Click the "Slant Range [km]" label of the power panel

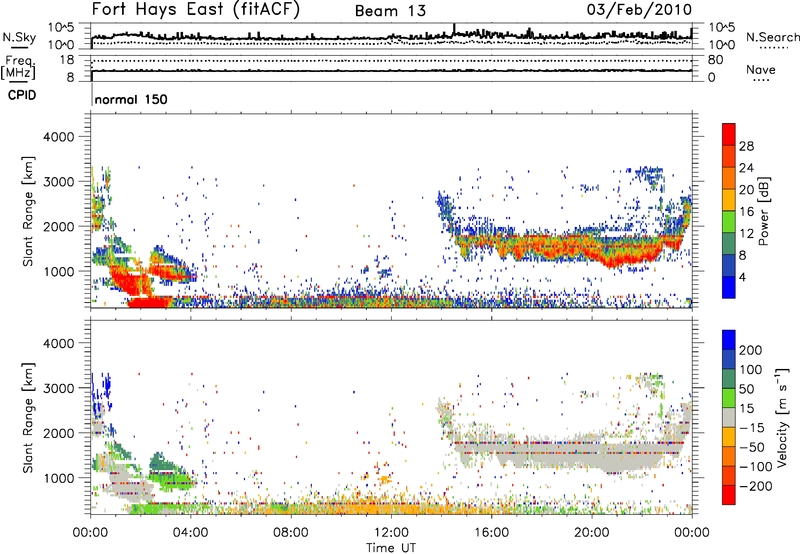pyautogui.click(x=28, y=211)
